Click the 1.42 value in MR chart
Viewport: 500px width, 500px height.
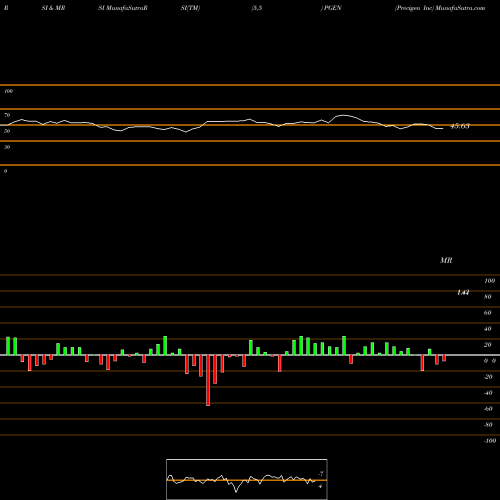(x=463, y=292)
